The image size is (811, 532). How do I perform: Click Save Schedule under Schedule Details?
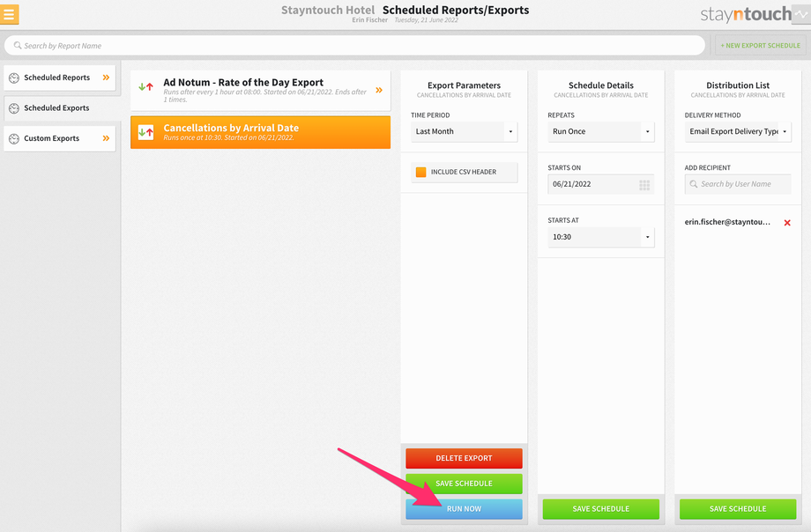point(601,509)
